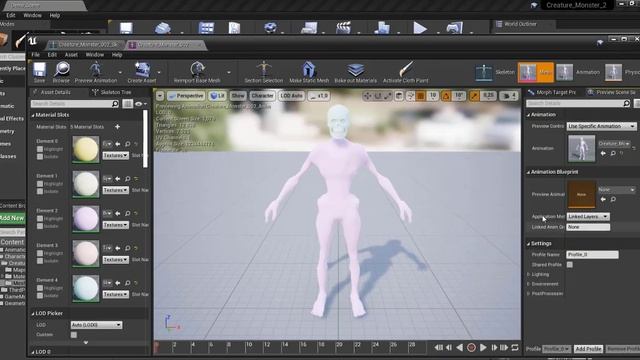Open viewport translate gizmo tool

click(x=367, y=96)
